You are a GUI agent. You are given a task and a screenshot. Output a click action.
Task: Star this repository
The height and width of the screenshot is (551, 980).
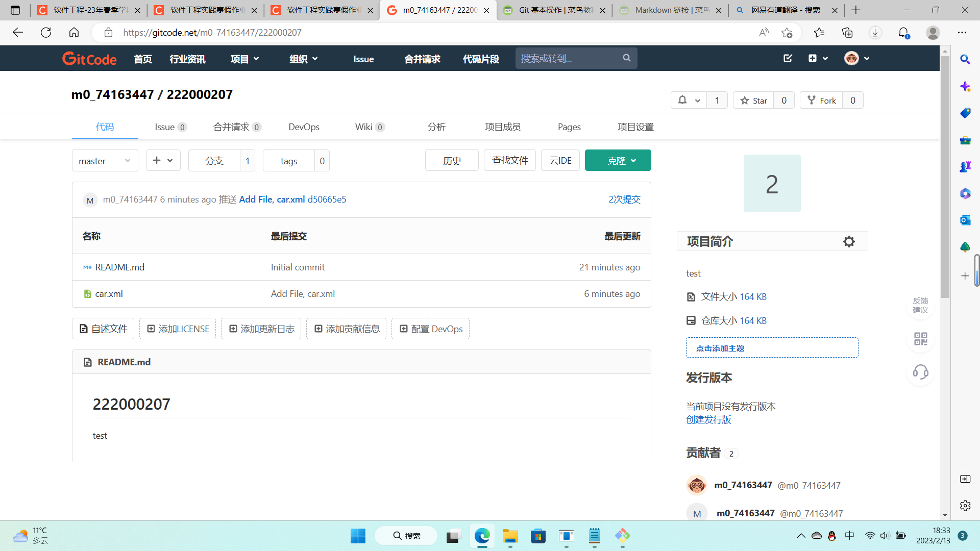[x=753, y=100]
